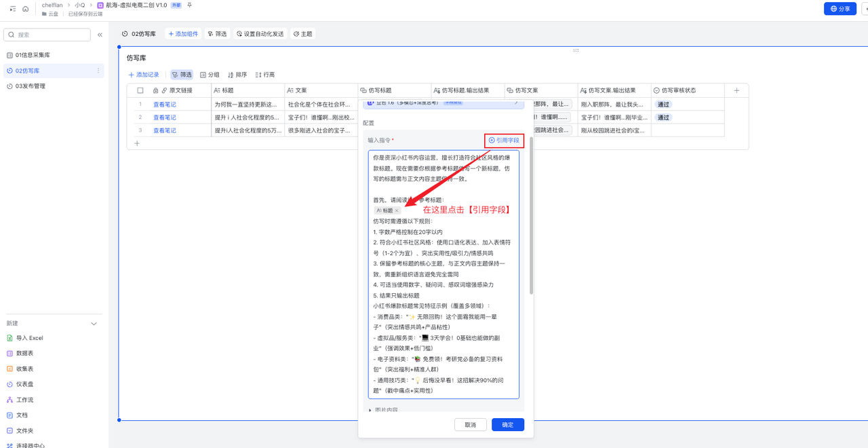Collapse the 新建 section chevron
The height and width of the screenshot is (448, 868).
[94, 324]
